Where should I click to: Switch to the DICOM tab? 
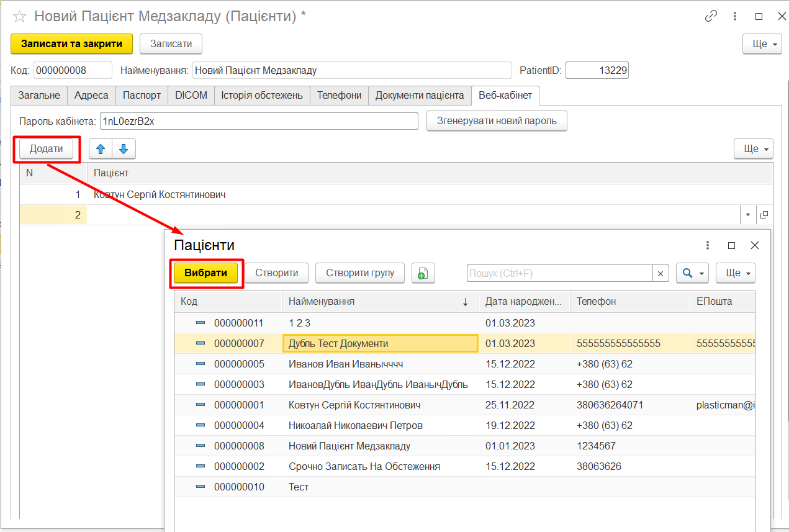[191, 95]
